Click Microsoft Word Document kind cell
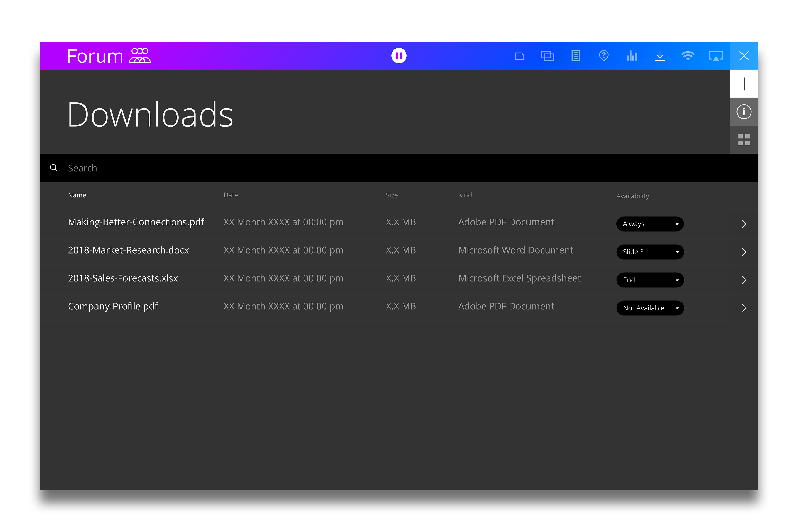Screen dimensions: 798x532 (x=515, y=250)
